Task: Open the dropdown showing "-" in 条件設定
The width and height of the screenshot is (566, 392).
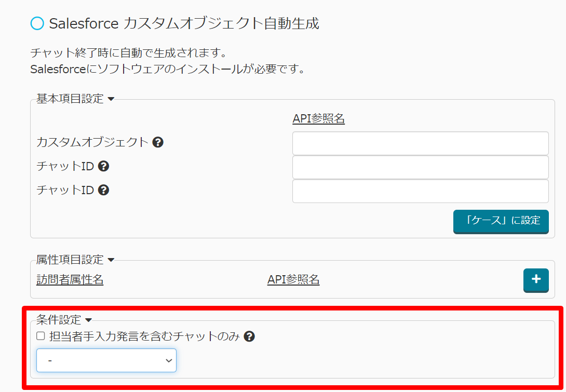Action: [x=106, y=360]
